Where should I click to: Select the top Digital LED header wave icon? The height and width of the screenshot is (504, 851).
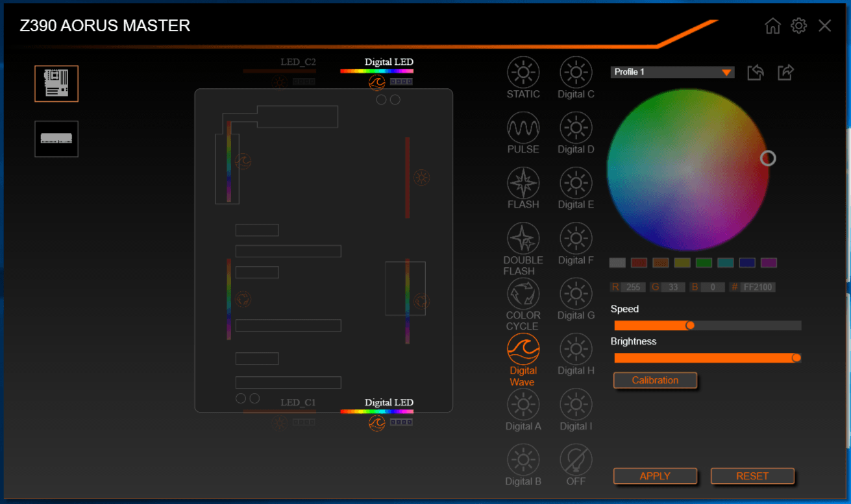pyautogui.click(x=376, y=82)
